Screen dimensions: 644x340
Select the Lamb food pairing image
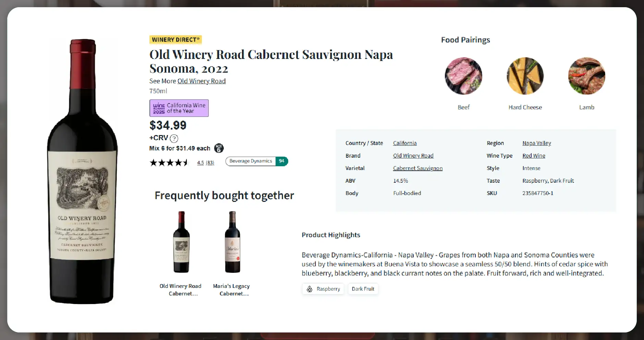(x=587, y=76)
